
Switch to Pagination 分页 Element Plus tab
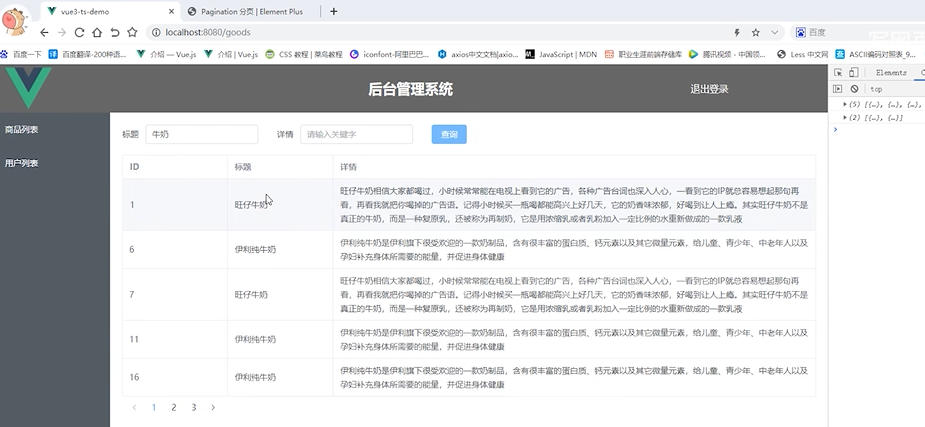252,11
